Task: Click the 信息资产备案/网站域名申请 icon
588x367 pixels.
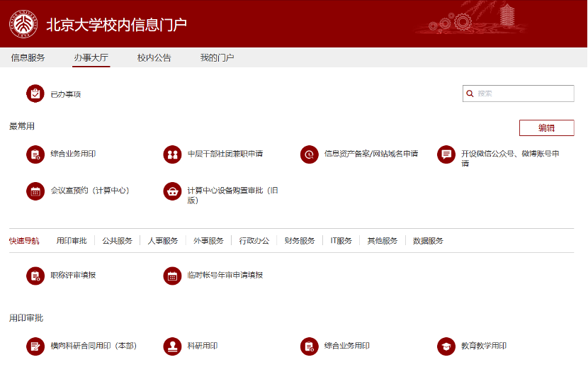Action: (x=309, y=154)
